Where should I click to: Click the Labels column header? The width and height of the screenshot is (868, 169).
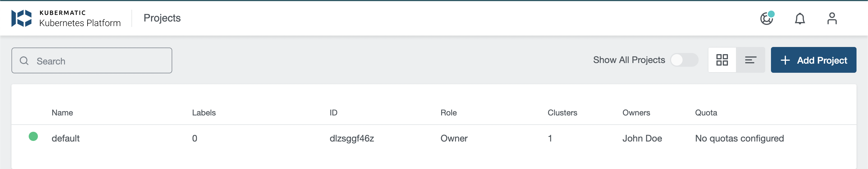[x=204, y=113]
